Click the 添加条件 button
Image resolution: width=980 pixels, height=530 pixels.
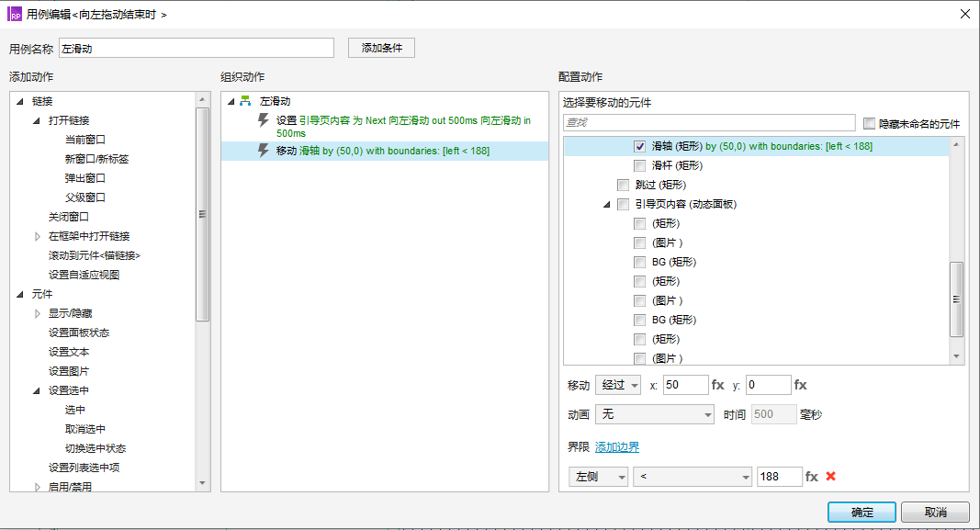pyautogui.click(x=381, y=48)
